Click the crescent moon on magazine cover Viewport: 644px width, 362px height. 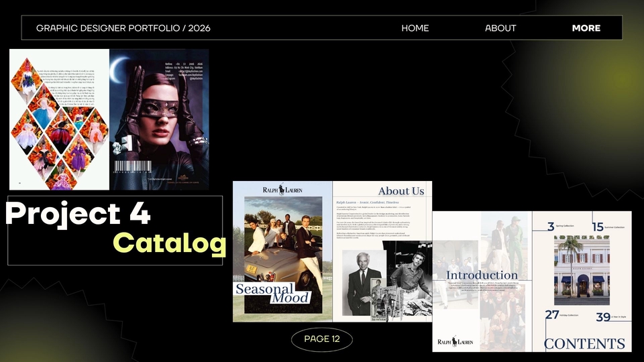pos(120,68)
